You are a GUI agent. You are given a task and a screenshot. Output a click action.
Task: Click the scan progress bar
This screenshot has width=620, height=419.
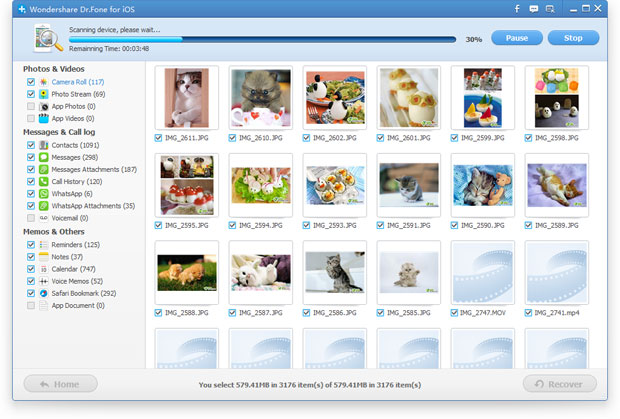[262, 40]
